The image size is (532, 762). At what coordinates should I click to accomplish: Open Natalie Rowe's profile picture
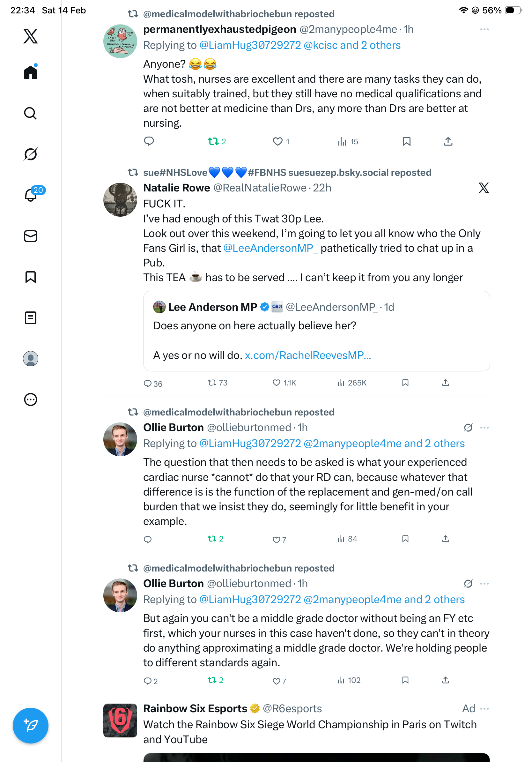pos(120,200)
